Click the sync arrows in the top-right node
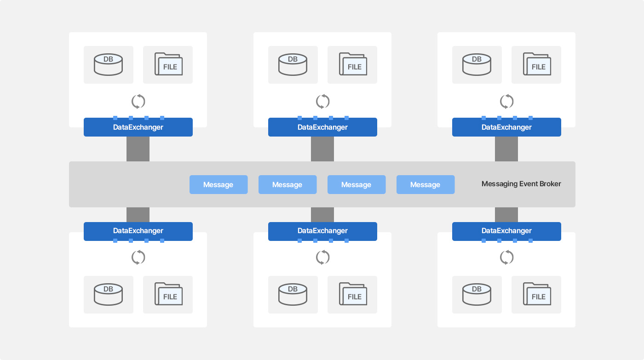The width and height of the screenshot is (644, 360). pyautogui.click(x=506, y=101)
